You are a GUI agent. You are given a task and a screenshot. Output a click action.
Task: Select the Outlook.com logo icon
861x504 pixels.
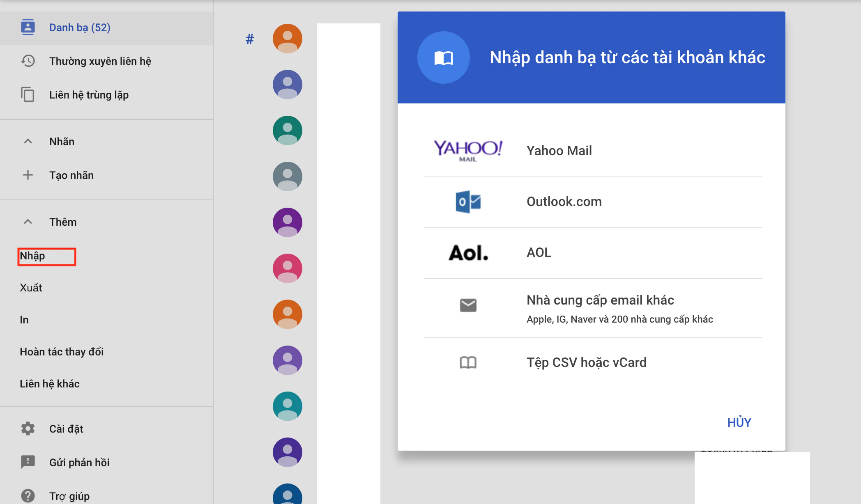coord(468,202)
